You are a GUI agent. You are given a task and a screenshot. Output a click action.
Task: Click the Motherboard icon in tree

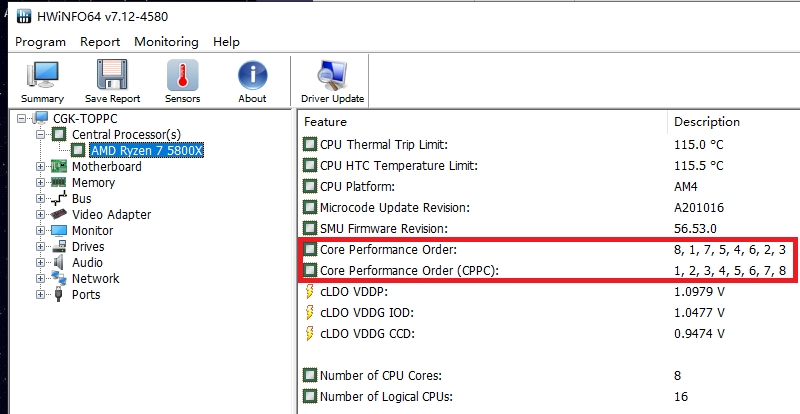tap(59, 167)
